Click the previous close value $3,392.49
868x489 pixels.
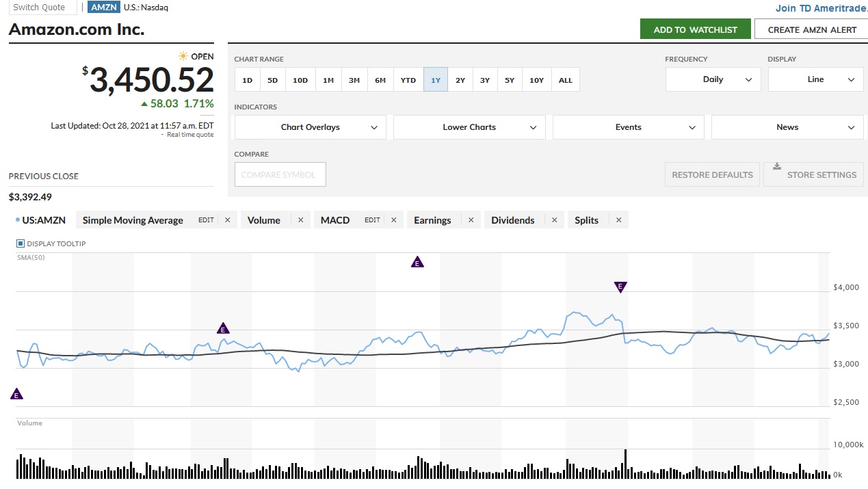[x=30, y=197]
